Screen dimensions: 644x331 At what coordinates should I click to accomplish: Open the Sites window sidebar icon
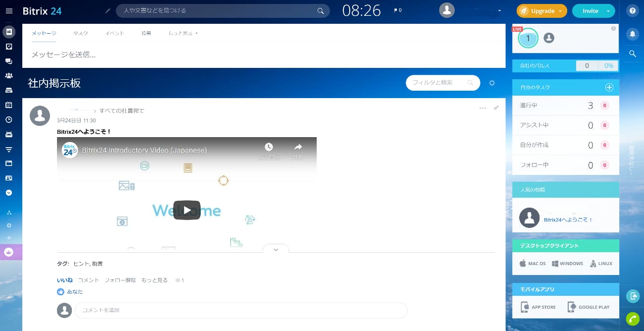[x=9, y=163]
